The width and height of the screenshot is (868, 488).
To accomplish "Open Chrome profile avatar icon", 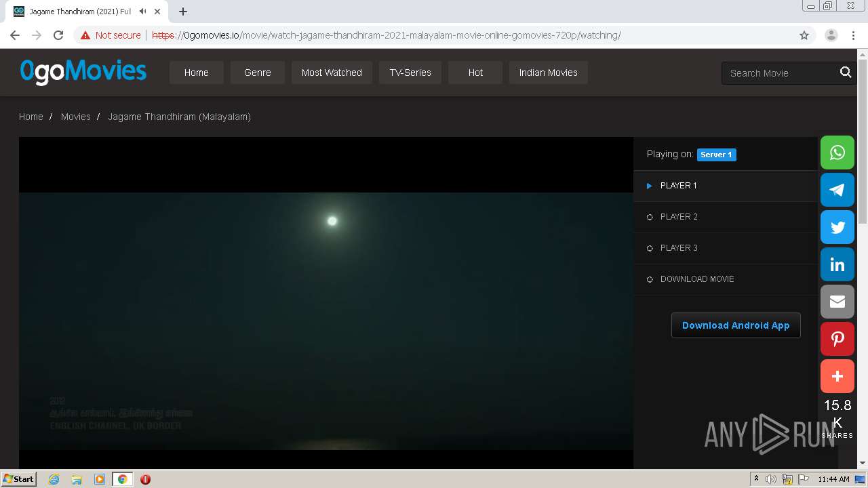I will tap(831, 35).
